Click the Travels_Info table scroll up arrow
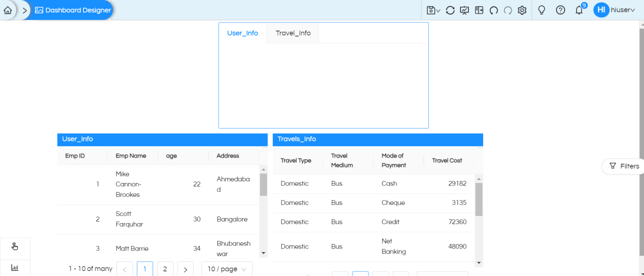The image size is (644, 276). [x=479, y=179]
